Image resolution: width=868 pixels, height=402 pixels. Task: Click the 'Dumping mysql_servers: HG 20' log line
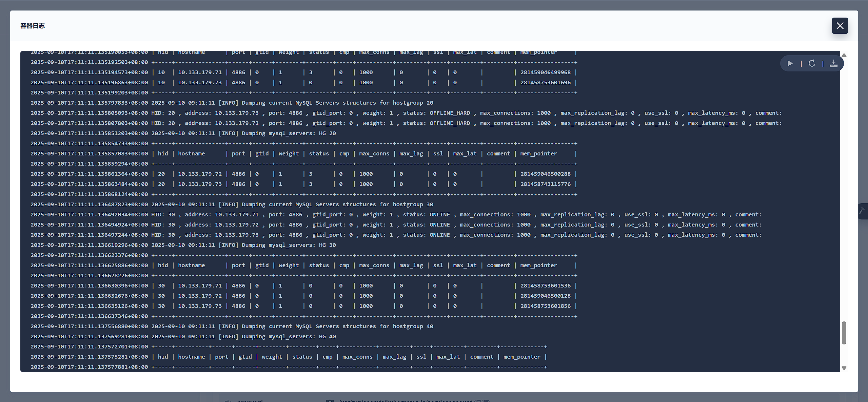coord(288,133)
